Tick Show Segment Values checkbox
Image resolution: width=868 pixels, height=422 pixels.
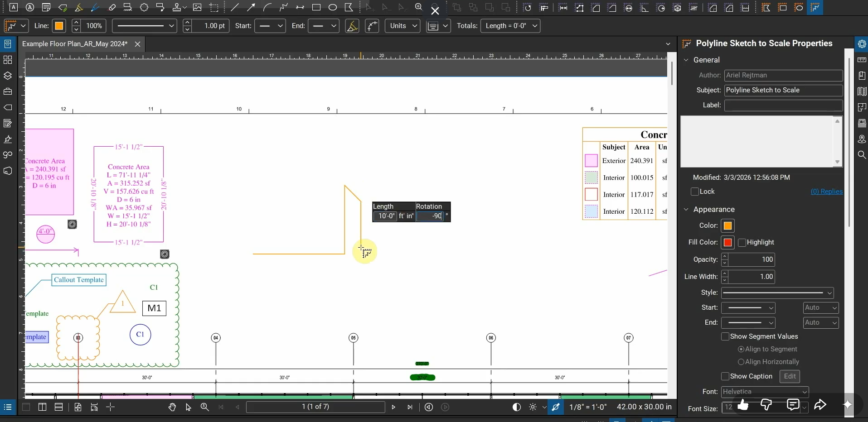tap(725, 337)
